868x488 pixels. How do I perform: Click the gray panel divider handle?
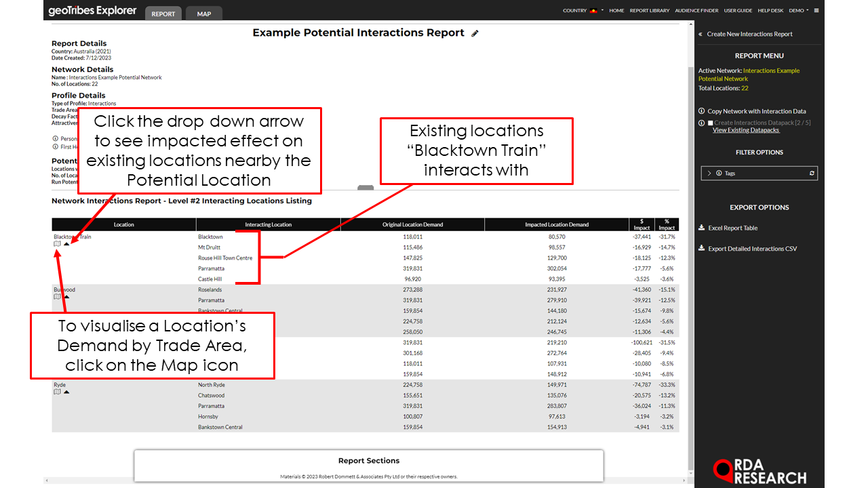pos(366,188)
